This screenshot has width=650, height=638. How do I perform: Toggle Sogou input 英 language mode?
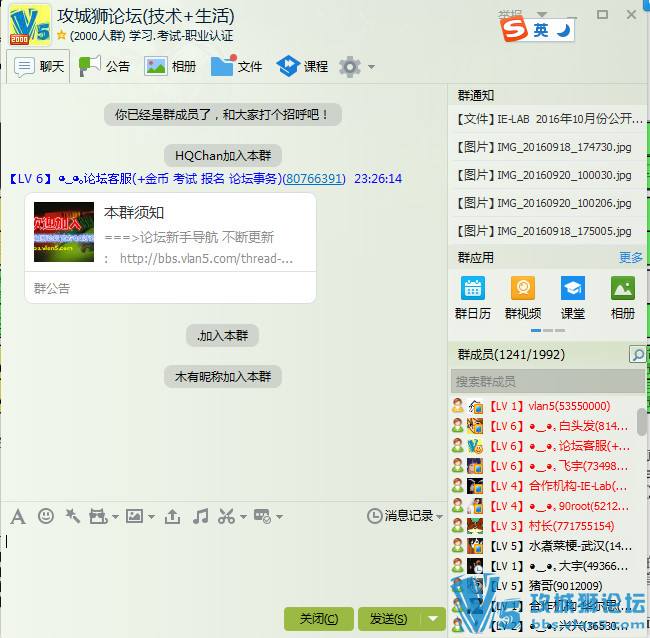point(541,31)
